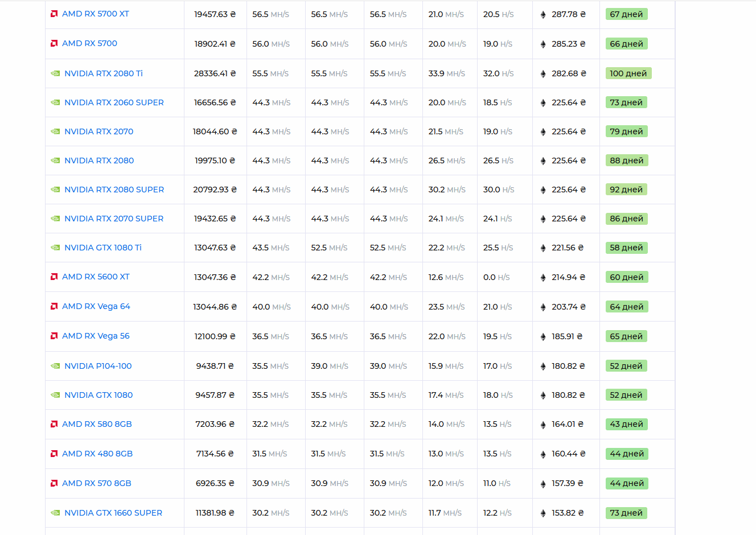This screenshot has width=756, height=535.
Task: Click AMD logo beside RX 480 8GB
Action: [54, 454]
